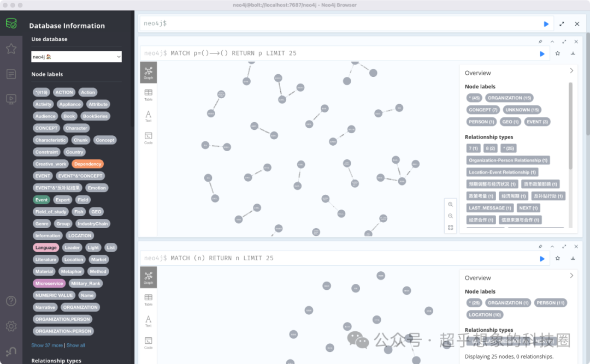
Task: Switch first frame to Text view
Action: click(x=148, y=116)
